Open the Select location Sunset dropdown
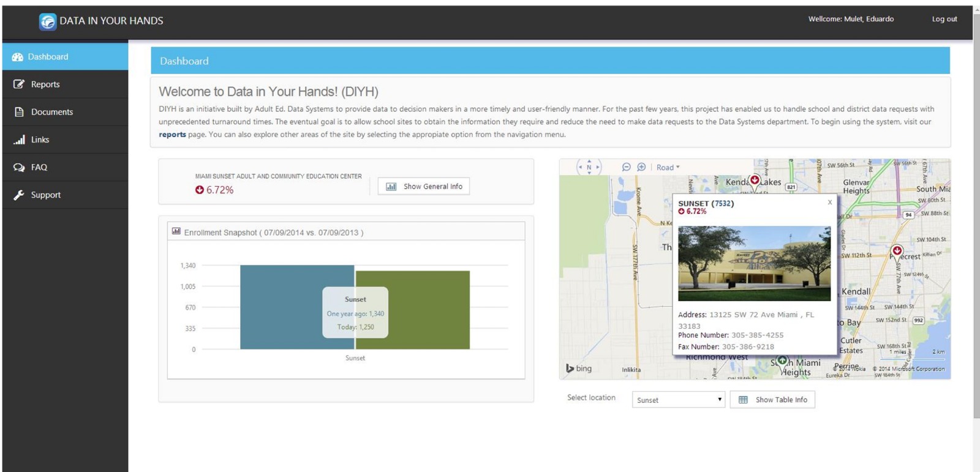 point(678,400)
